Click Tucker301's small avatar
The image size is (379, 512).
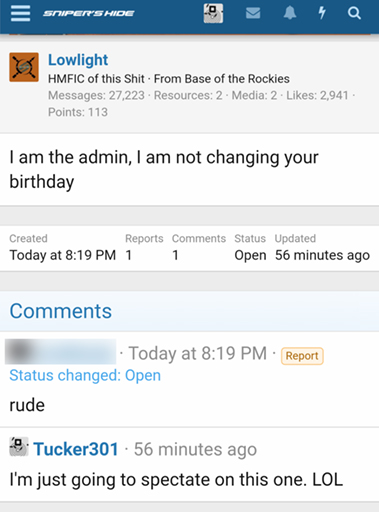click(x=19, y=447)
